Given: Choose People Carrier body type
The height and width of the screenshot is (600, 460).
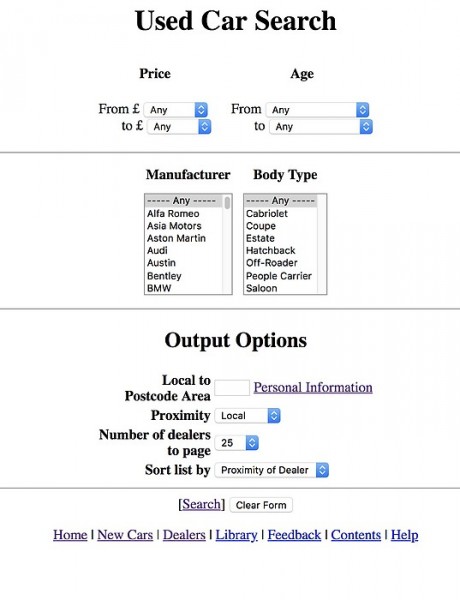Looking at the screenshot, I should [x=281, y=276].
